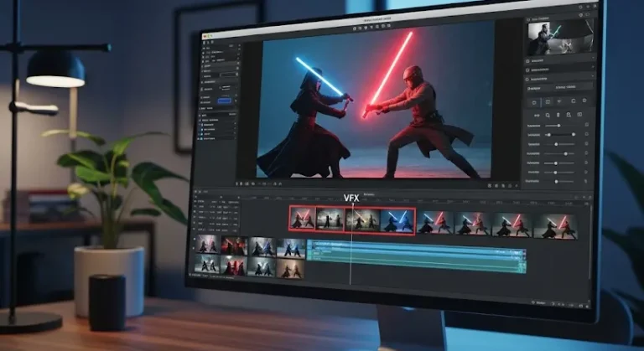Click the first icon in the top center toolbar
The height and width of the screenshot is (351, 644).
[x=355, y=28]
